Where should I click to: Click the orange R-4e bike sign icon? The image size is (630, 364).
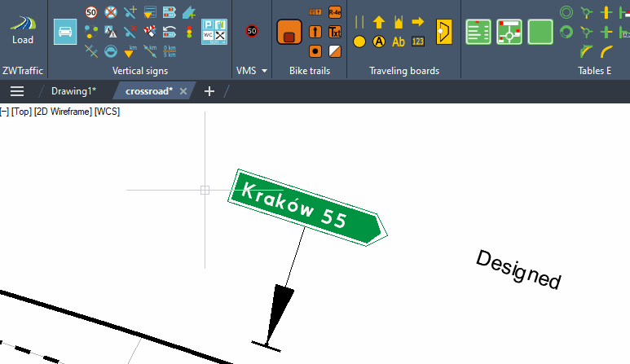pyautogui.click(x=335, y=12)
